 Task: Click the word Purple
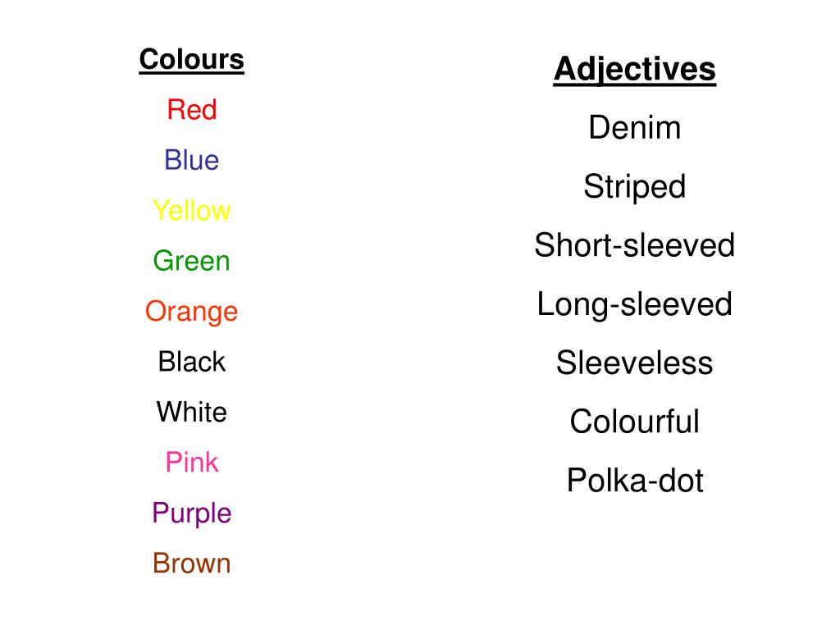click(192, 514)
